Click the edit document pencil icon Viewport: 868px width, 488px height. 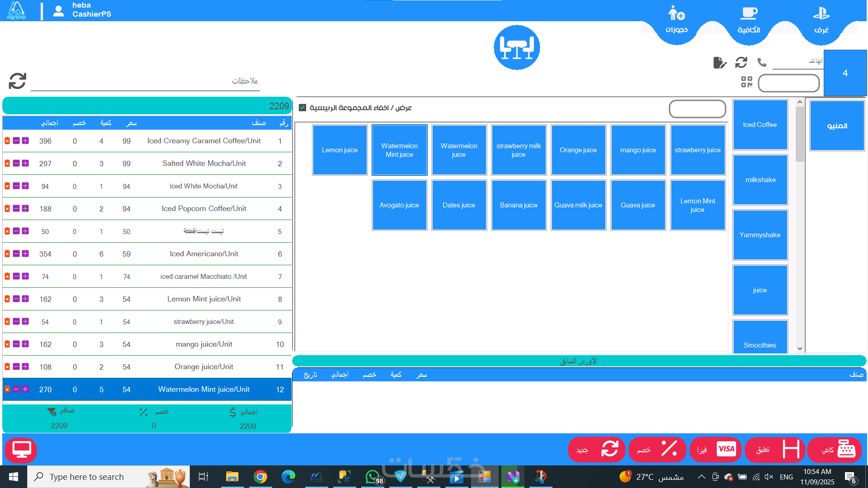click(719, 62)
